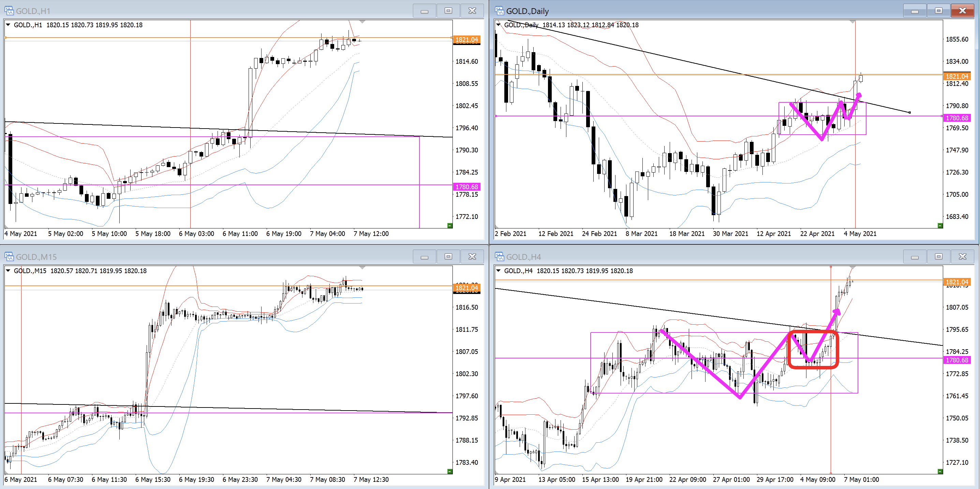Click the GOLD Daily chart window icon
This screenshot has width=980, height=489.
[x=499, y=10]
